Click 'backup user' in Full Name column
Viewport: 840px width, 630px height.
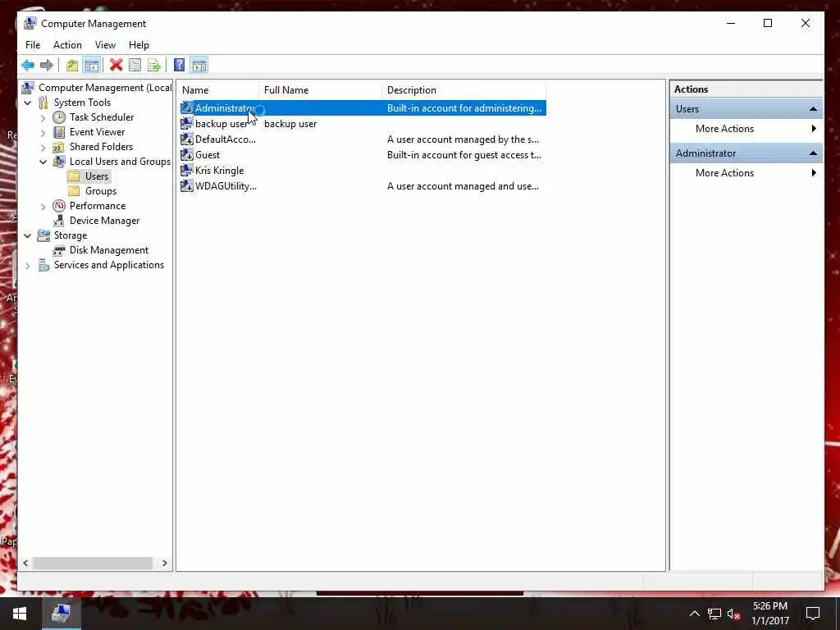(x=290, y=124)
